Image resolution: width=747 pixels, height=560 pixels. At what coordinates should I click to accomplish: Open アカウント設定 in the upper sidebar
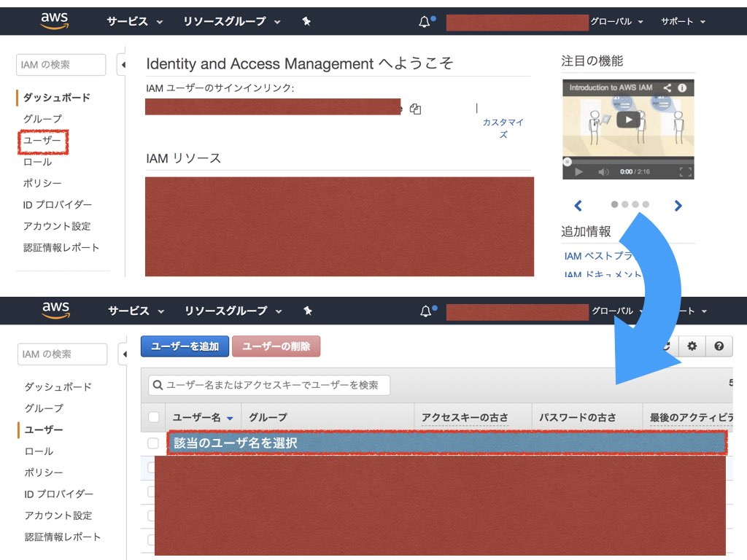click(57, 226)
